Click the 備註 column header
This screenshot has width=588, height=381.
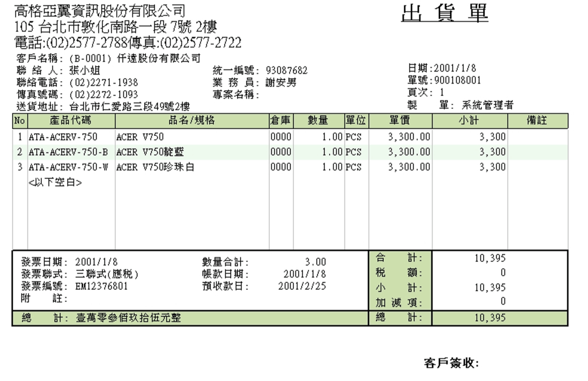click(537, 121)
